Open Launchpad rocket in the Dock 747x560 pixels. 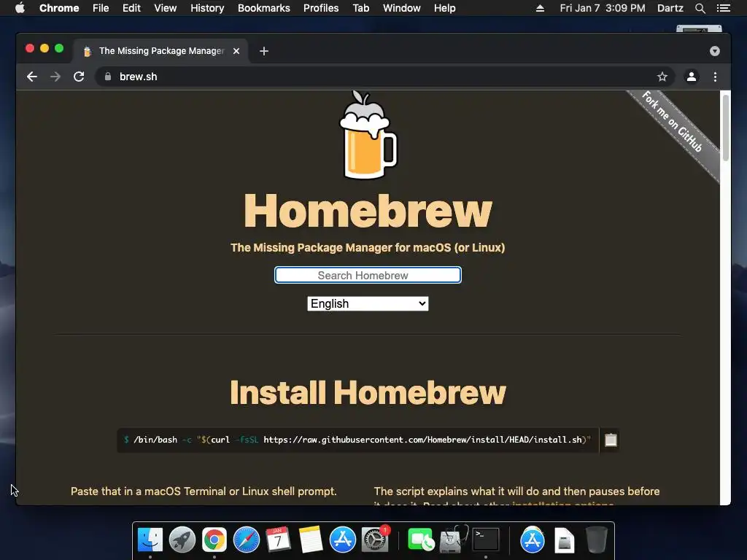click(x=182, y=540)
